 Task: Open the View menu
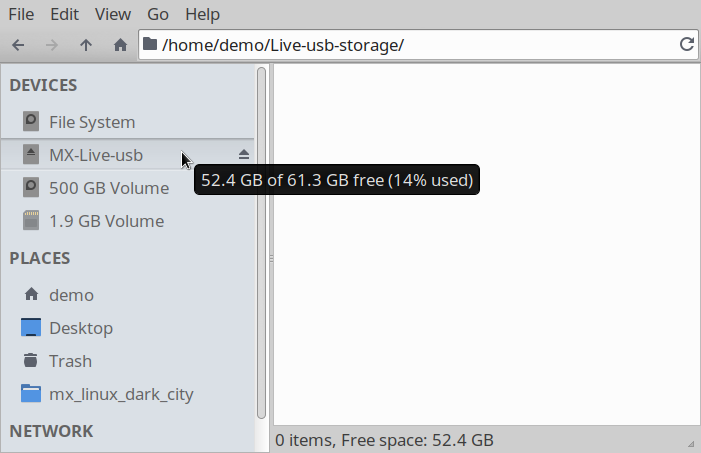coord(113,14)
